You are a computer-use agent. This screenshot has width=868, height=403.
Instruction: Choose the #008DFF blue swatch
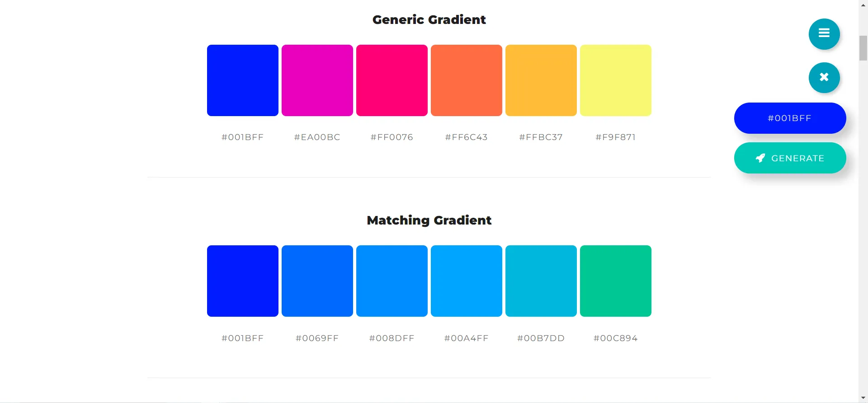click(x=392, y=281)
